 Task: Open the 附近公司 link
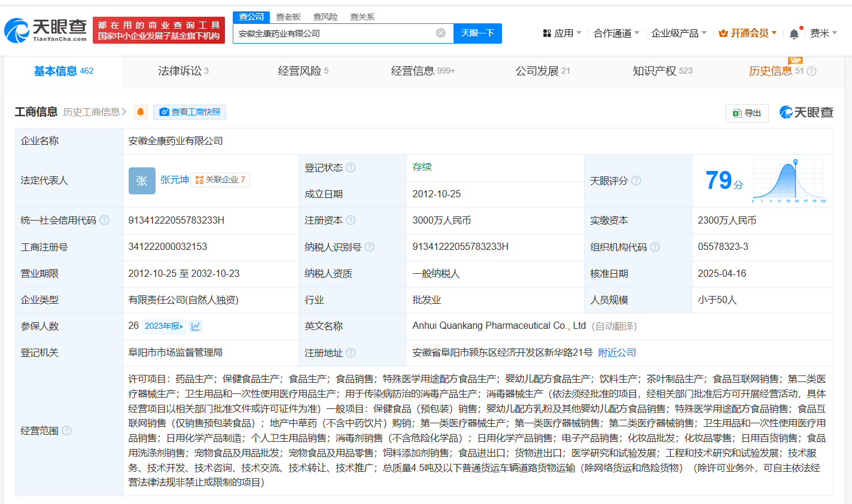(617, 353)
